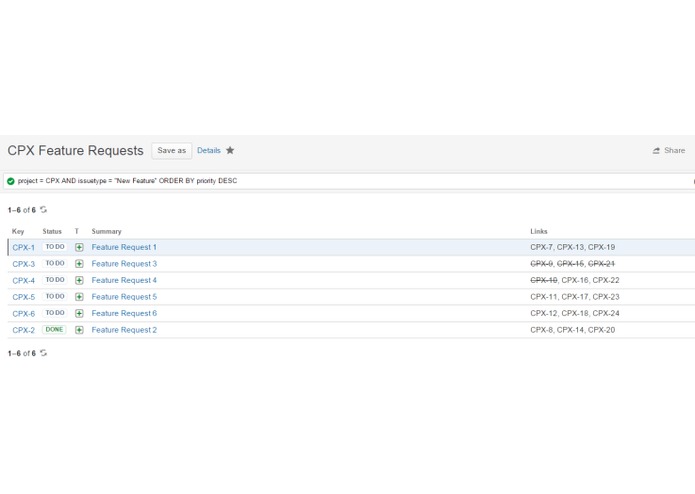
Task: Click into the JQL query field
Action: (350, 181)
